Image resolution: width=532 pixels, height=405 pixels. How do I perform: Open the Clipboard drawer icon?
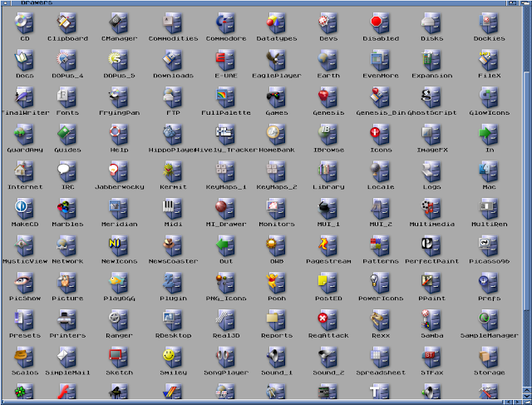(66, 23)
